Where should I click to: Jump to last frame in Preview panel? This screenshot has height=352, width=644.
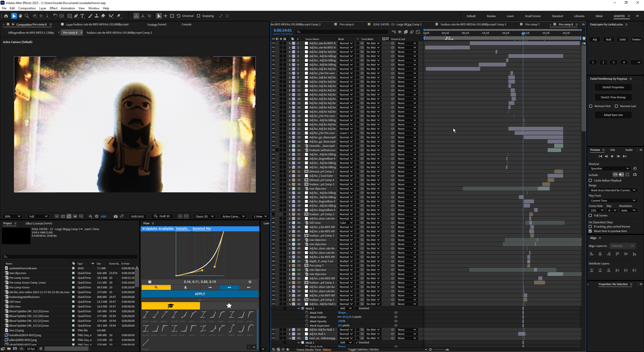(625, 156)
